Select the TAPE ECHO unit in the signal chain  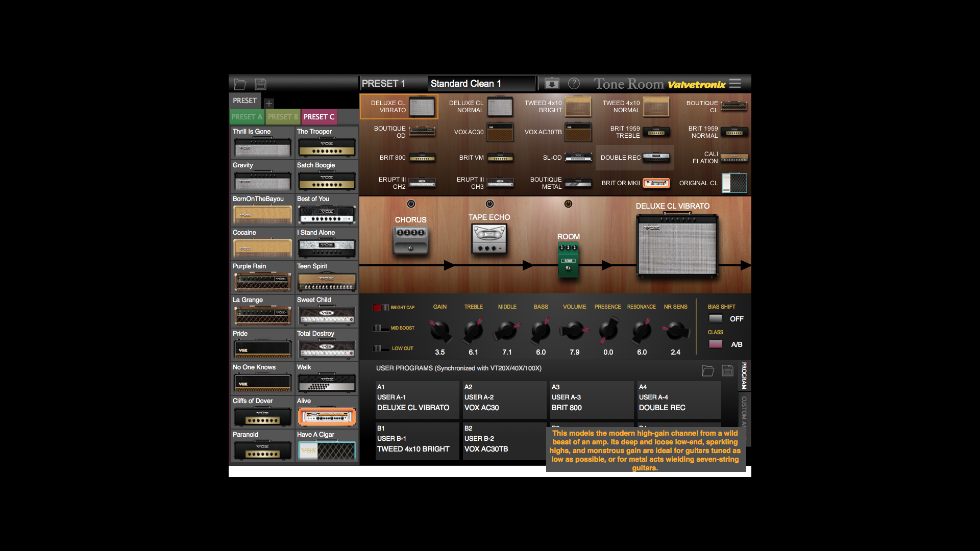[489, 238]
